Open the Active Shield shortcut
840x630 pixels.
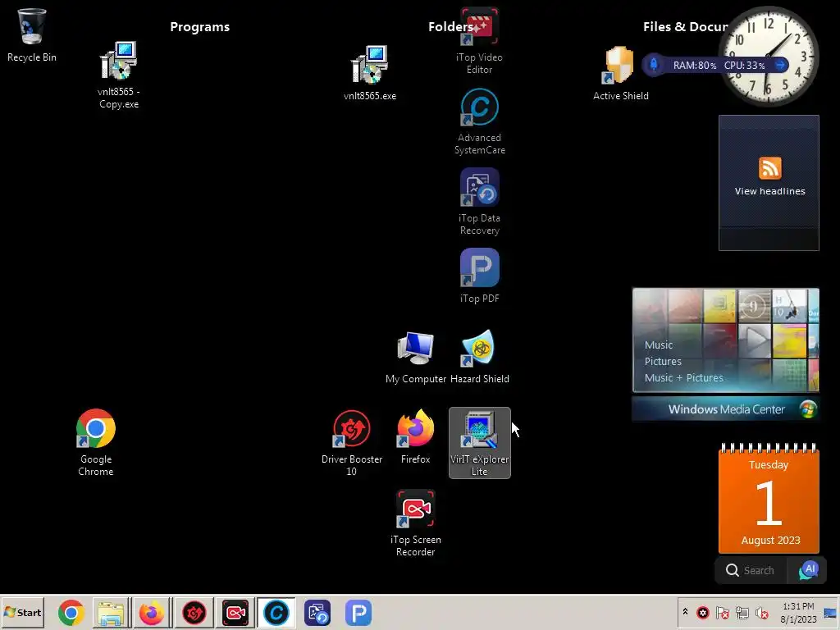click(620, 73)
